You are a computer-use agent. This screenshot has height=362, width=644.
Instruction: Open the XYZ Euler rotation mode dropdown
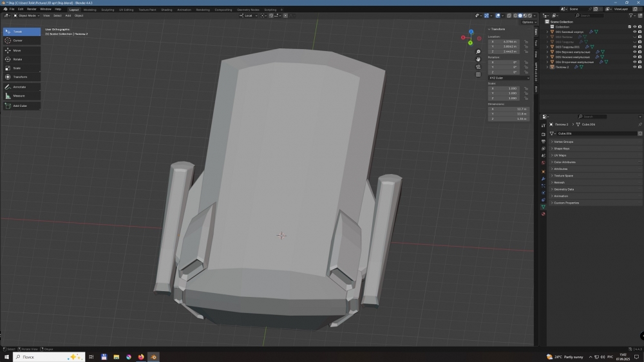tap(507, 78)
